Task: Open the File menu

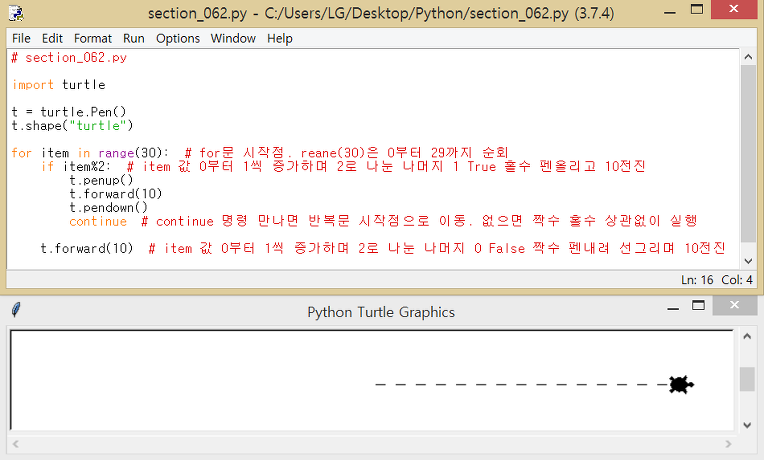Action: coord(21,38)
